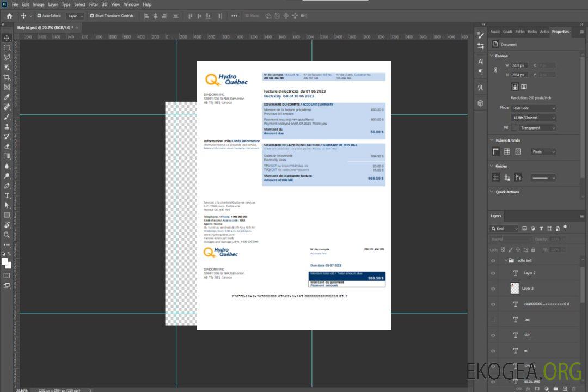Click the foreground color swatch
Screen dimensions: 588x392
click(x=5, y=261)
